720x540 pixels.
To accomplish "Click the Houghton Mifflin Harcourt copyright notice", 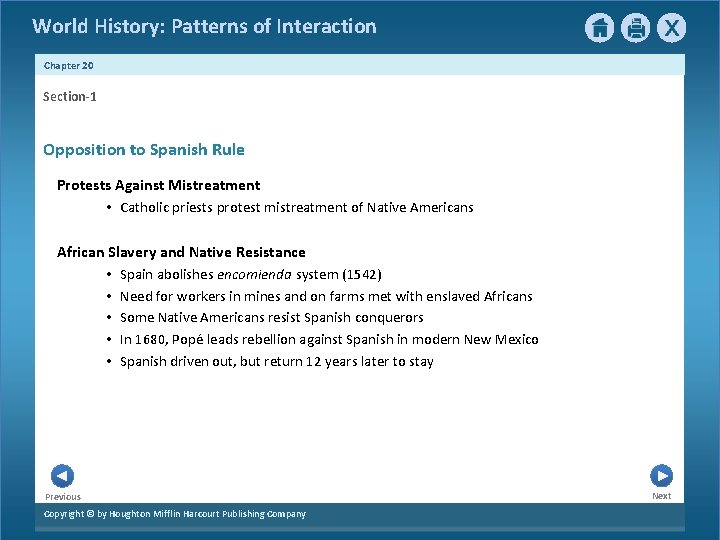I will click(174, 514).
